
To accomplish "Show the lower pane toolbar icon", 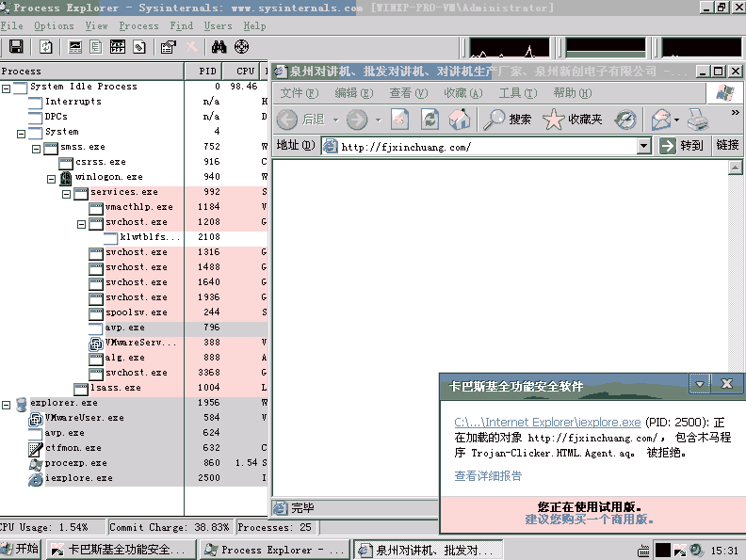I will tap(118, 46).
